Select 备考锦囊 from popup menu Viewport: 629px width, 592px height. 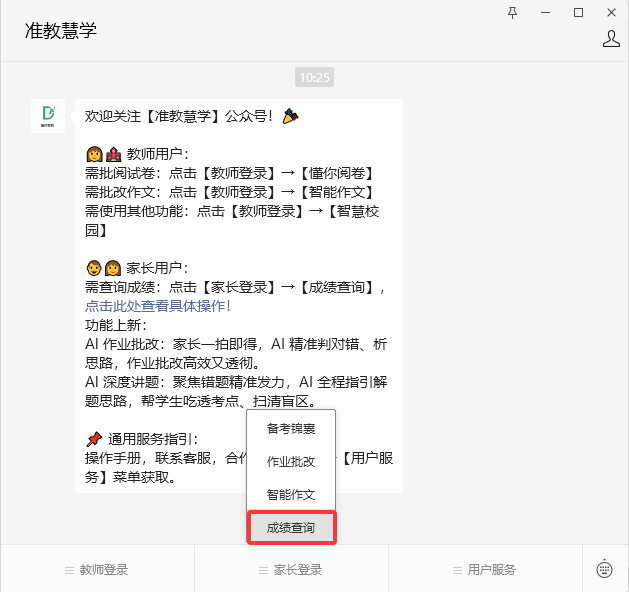291,428
